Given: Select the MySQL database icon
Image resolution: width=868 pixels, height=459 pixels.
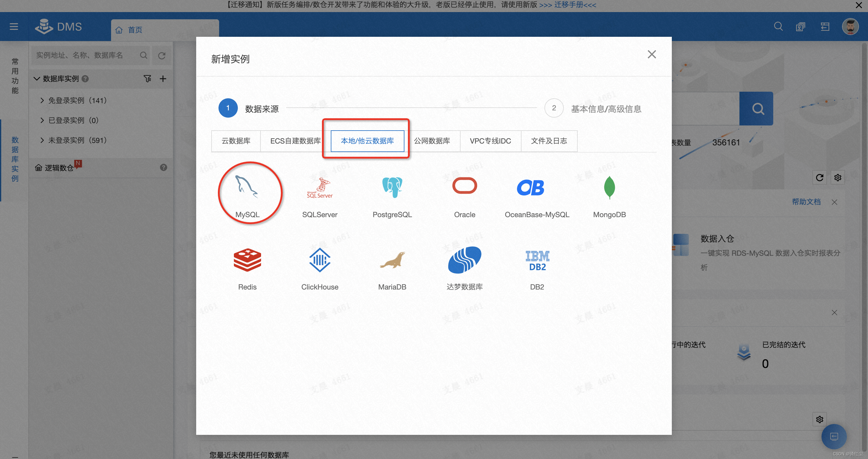Looking at the screenshot, I should tap(247, 187).
